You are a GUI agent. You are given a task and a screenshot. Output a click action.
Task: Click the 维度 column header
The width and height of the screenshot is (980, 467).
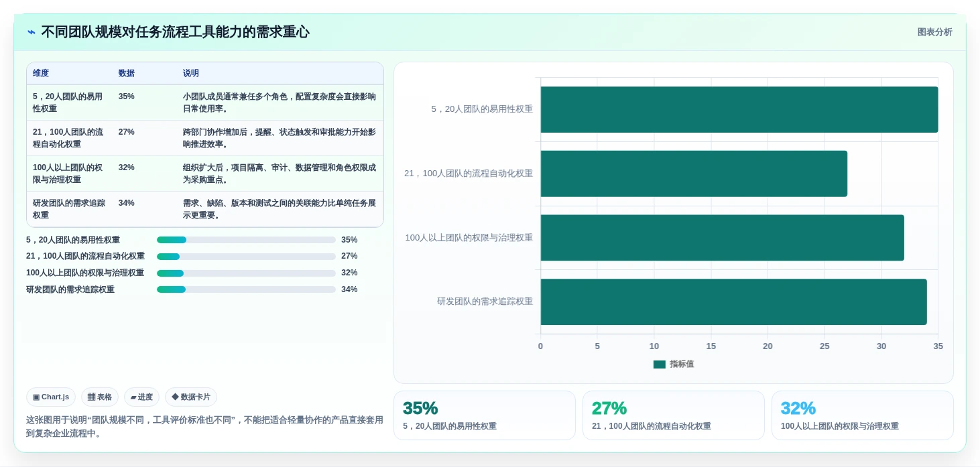[41, 73]
